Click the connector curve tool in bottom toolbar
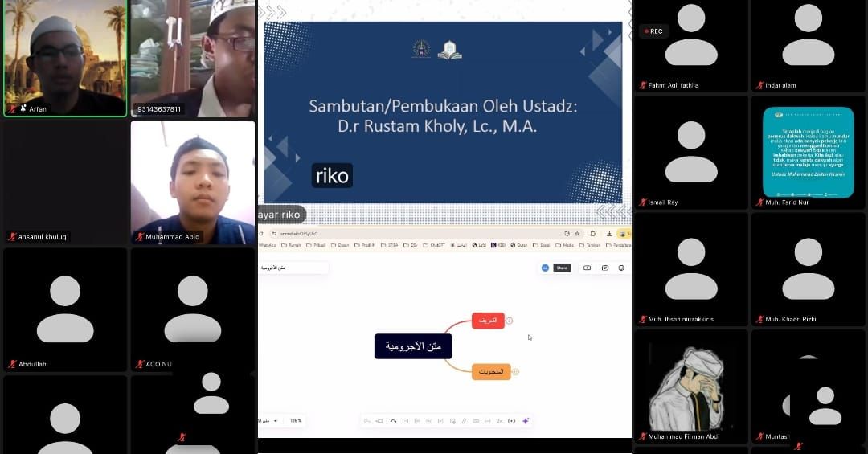 click(x=393, y=421)
